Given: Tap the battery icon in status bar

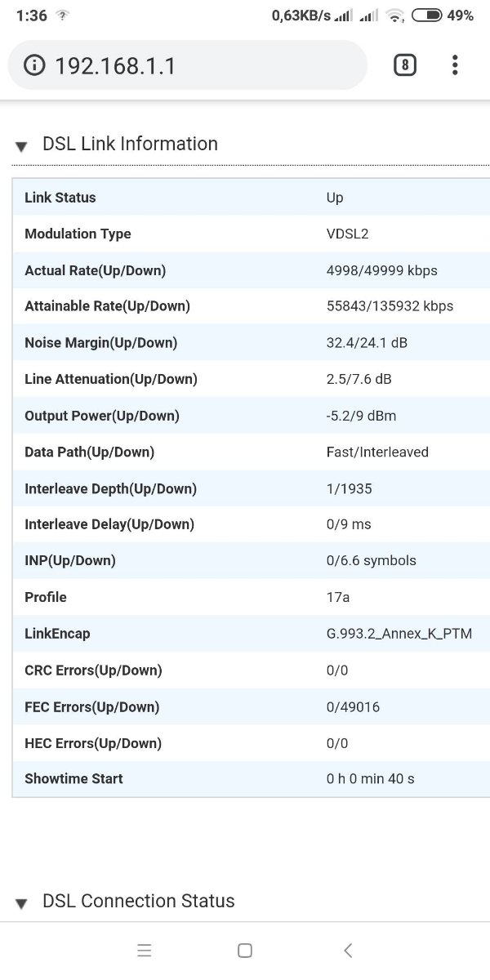Looking at the screenshot, I should [427, 15].
